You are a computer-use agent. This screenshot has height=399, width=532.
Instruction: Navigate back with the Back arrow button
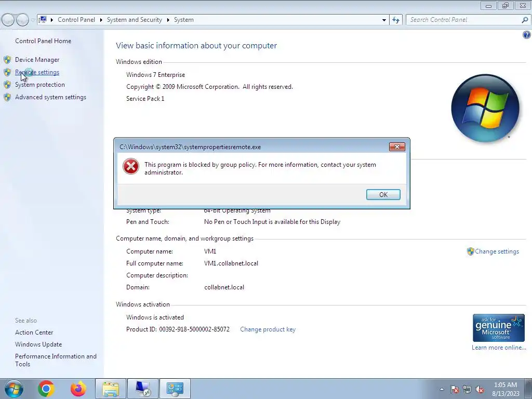point(8,20)
